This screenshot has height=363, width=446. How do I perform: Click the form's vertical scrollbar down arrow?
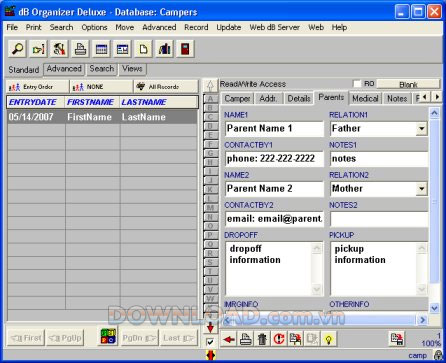[434, 308]
